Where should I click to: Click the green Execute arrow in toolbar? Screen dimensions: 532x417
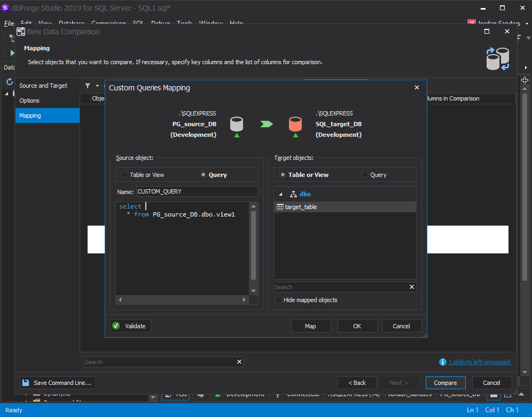coord(12,53)
